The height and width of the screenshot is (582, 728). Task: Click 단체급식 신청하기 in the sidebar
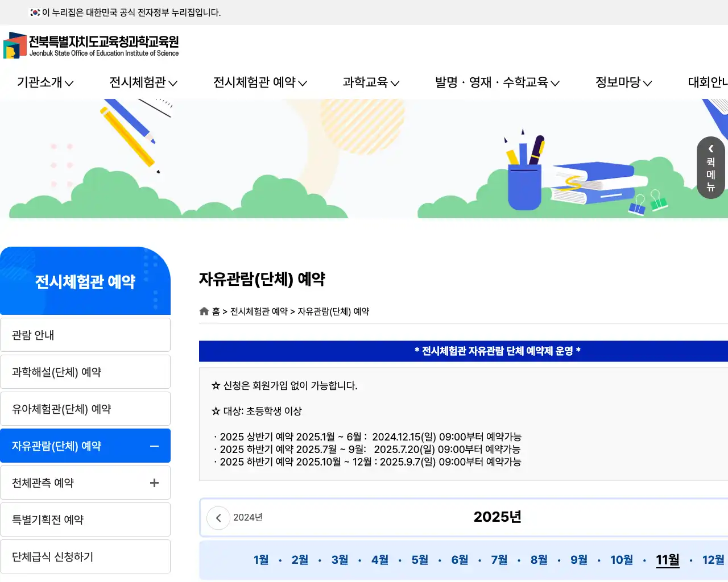pyautogui.click(x=85, y=556)
